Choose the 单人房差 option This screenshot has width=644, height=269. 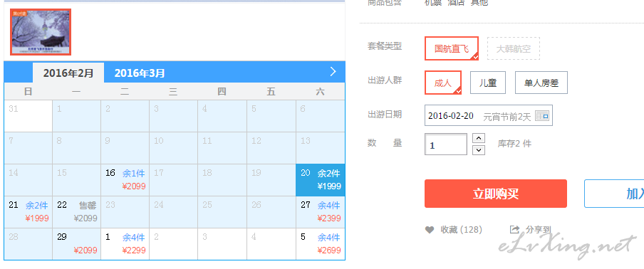(x=541, y=83)
